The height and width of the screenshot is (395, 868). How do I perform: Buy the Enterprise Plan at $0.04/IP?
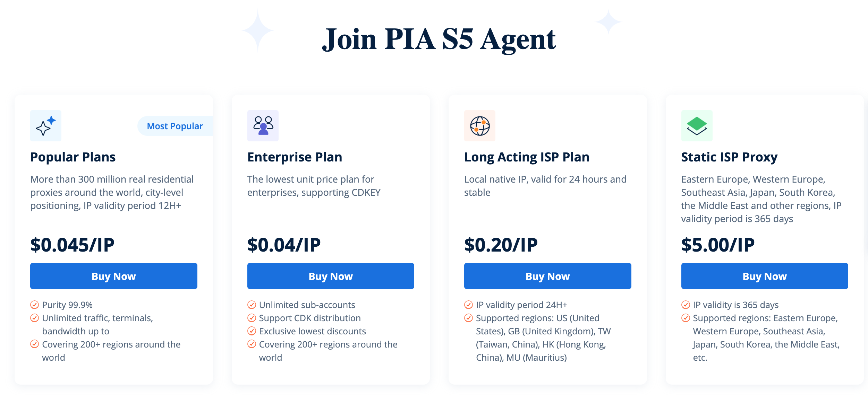coord(331,276)
